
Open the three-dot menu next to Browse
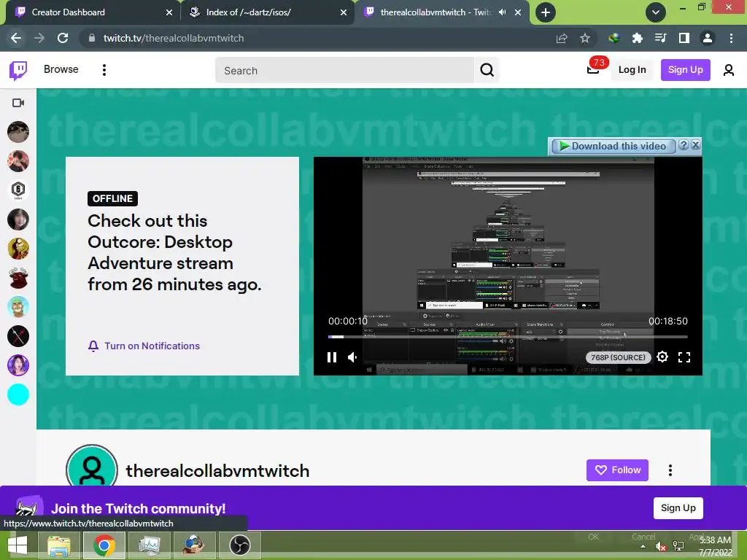tap(104, 70)
